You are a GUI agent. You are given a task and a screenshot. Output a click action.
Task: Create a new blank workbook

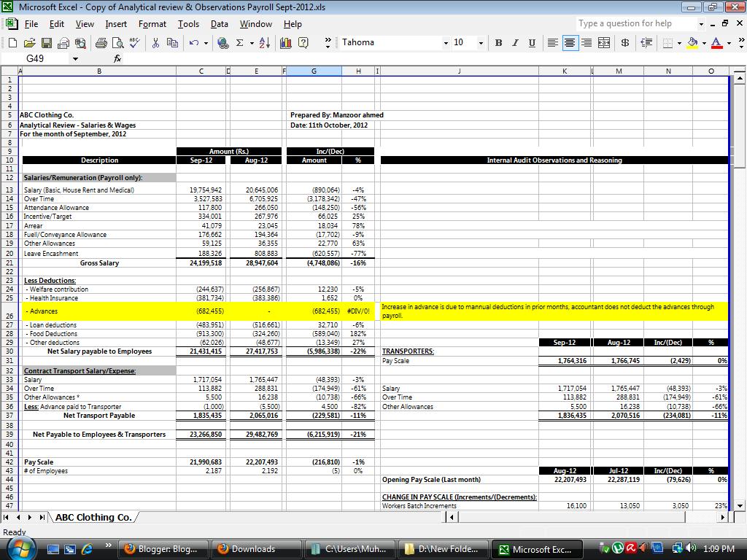coord(13,43)
